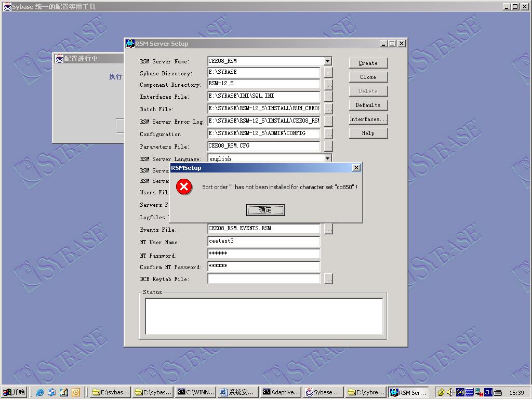This screenshot has width=532, height=399.
Task: Open Internet Explorer from quick launch
Action: pyautogui.click(x=40, y=392)
